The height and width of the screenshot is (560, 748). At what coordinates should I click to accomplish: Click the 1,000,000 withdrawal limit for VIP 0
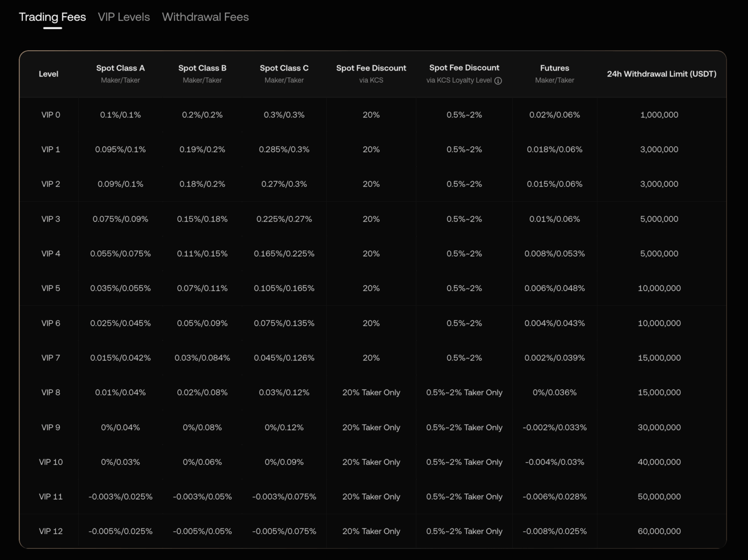click(660, 115)
